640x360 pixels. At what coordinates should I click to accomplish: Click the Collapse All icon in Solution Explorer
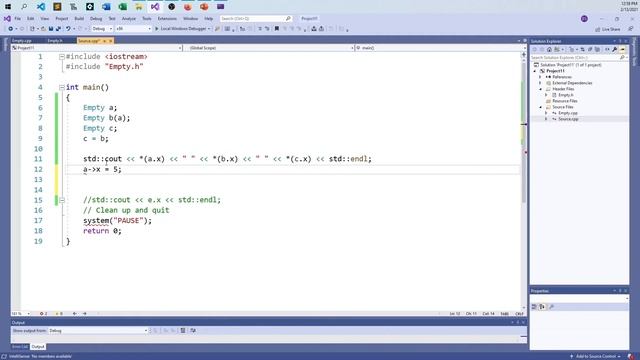coord(590,49)
